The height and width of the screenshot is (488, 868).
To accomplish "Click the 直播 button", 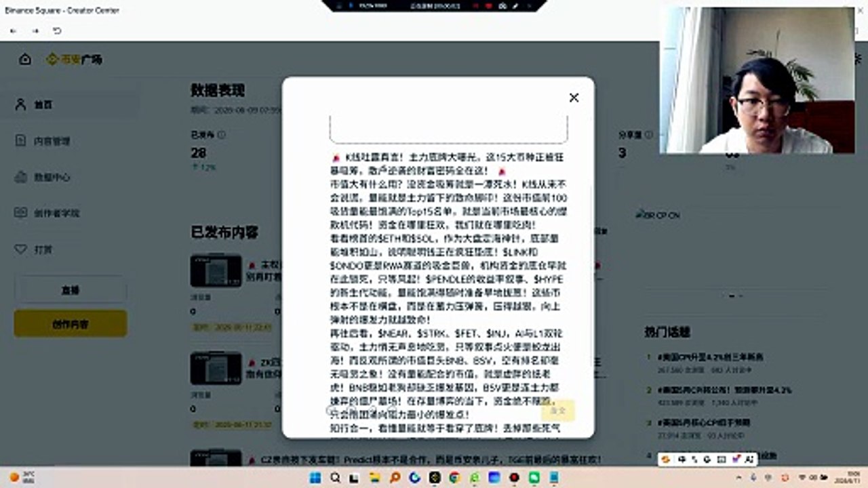I will click(71, 289).
